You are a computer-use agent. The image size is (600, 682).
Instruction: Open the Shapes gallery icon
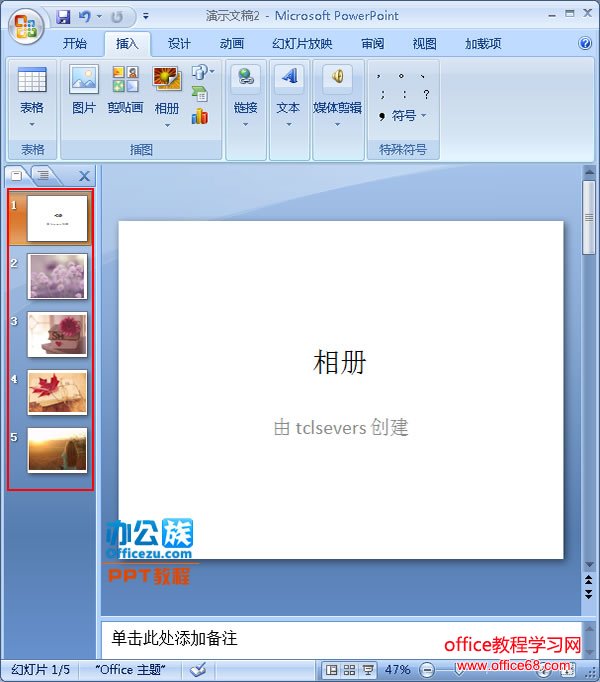(x=202, y=72)
